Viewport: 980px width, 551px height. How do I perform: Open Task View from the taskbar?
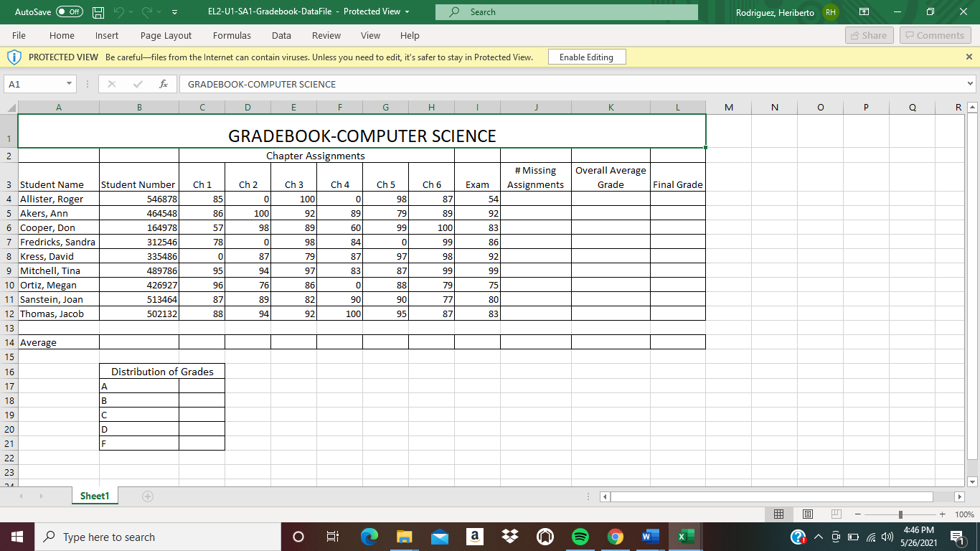click(x=333, y=537)
